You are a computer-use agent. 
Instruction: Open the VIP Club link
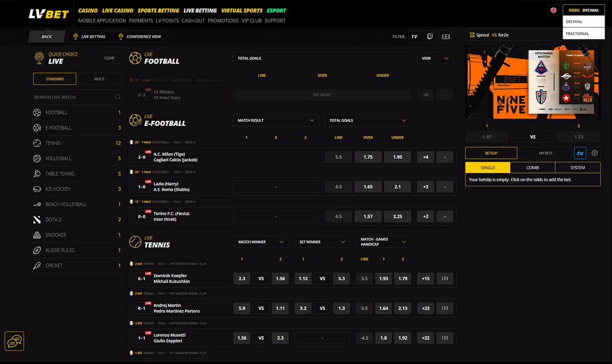click(252, 21)
